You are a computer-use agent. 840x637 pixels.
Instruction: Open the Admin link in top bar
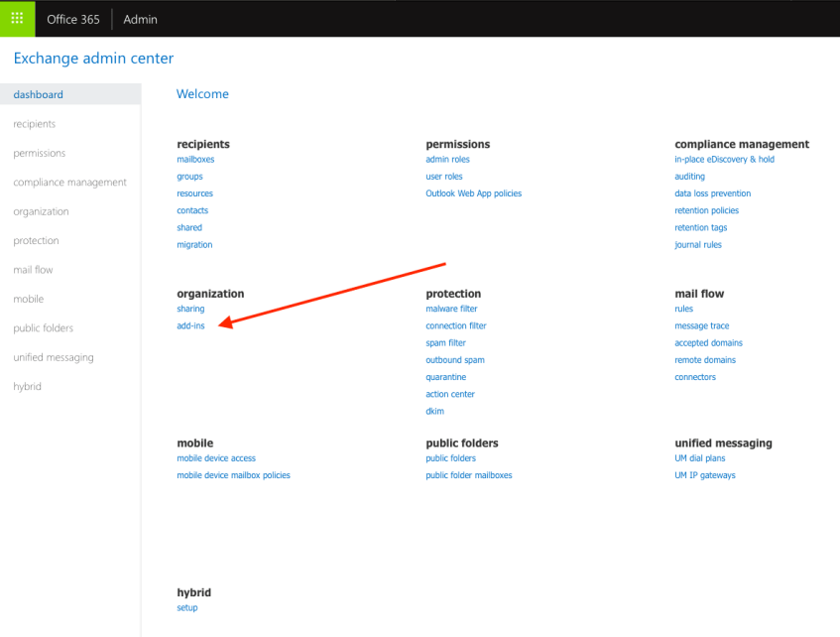[140, 20]
